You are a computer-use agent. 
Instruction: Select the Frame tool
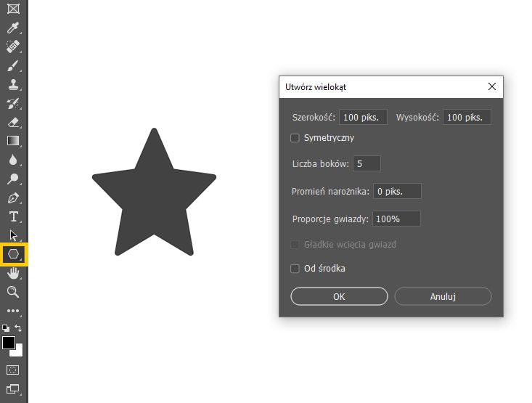click(13, 9)
